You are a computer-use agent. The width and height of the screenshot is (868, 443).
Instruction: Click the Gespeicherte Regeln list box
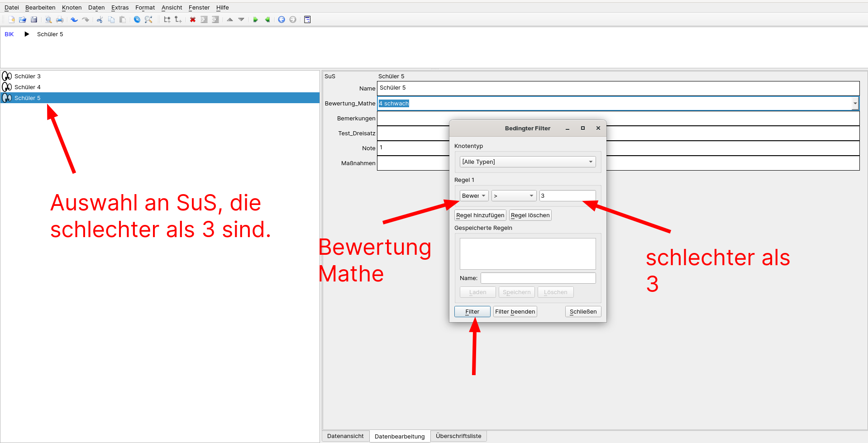tap(528, 254)
